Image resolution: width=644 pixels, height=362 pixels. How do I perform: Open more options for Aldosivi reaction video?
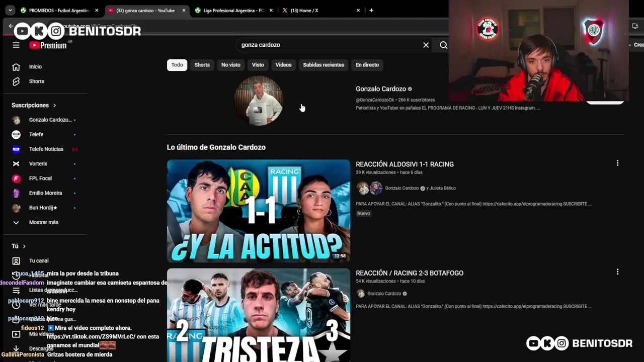(x=617, y=163)
